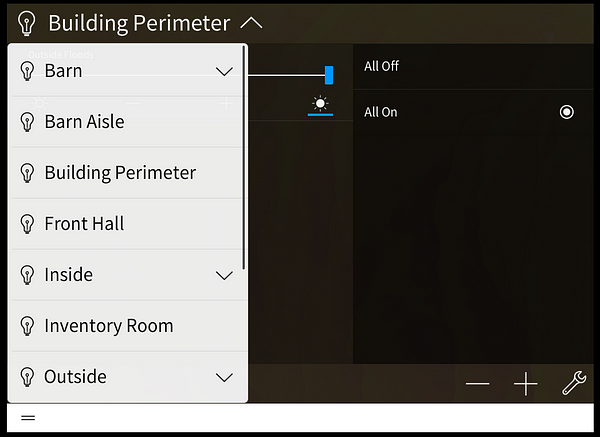Click the minus icon in bottom bar
The image size is (600, 437).
pyautogui.click(x=478, y=383)
